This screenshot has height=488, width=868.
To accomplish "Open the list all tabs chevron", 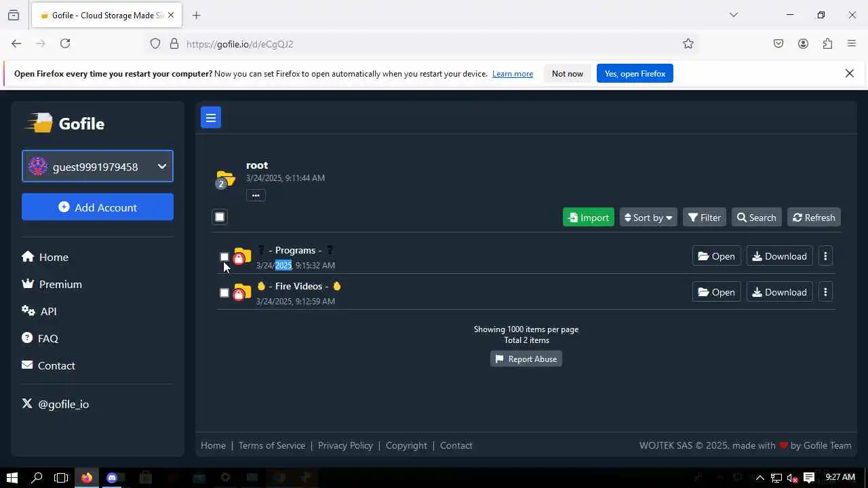I will click(x=734, y=15).
